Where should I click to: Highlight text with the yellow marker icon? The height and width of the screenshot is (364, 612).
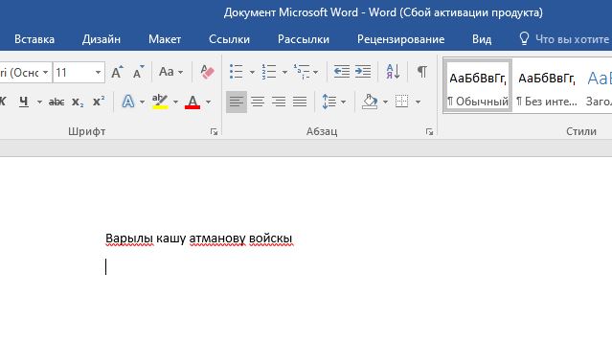[160, 102]
